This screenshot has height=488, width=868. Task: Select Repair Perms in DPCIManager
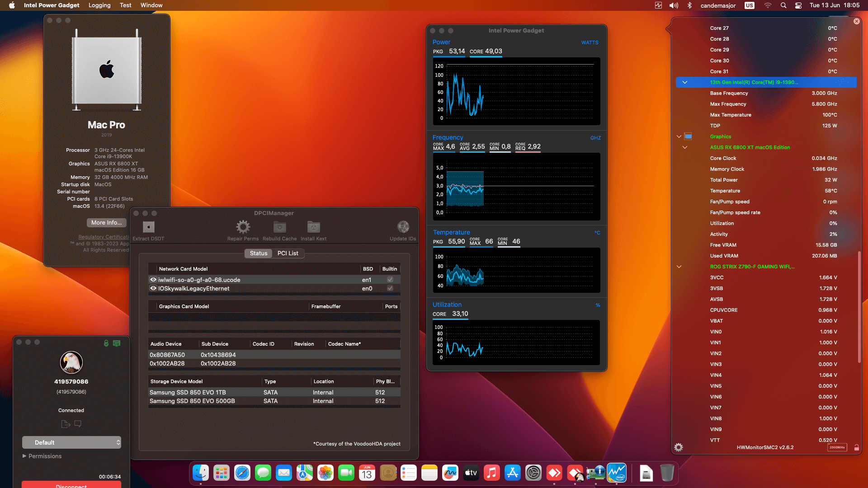[x=243, y=227]
